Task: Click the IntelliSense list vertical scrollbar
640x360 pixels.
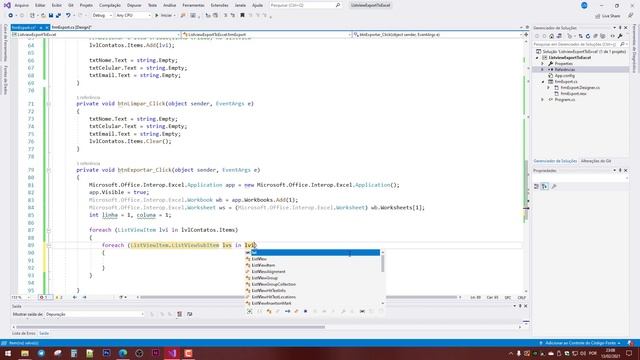Action: [382, 278]
